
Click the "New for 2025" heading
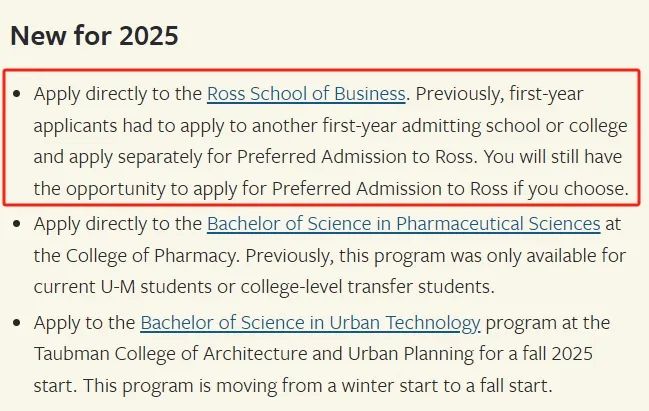click(x=94, y=35)
